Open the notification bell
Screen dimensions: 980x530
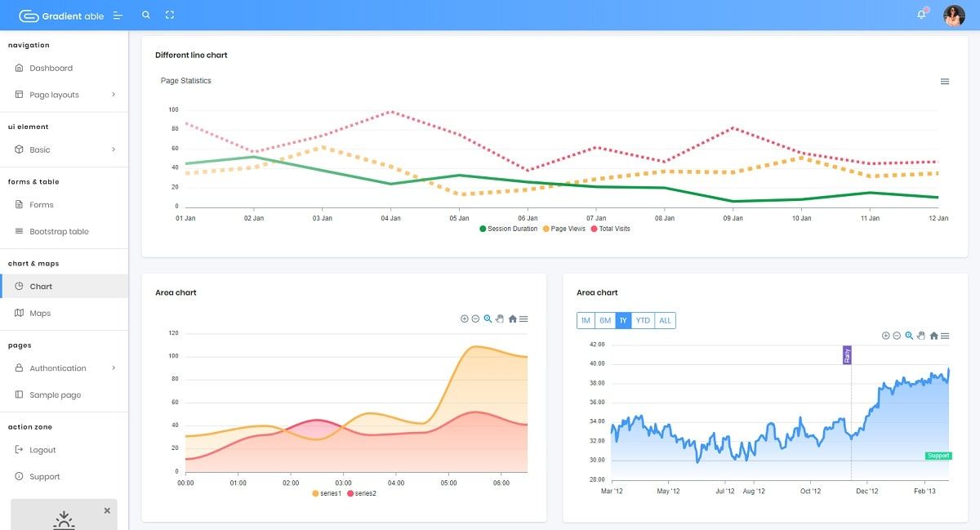pyautogui.click(x=921, y=15)
